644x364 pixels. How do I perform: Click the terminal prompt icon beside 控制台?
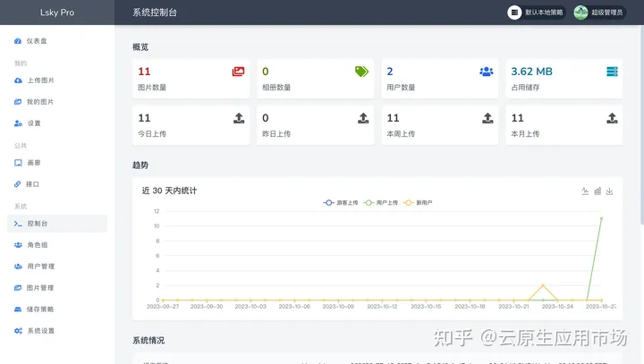coord(18,224)
